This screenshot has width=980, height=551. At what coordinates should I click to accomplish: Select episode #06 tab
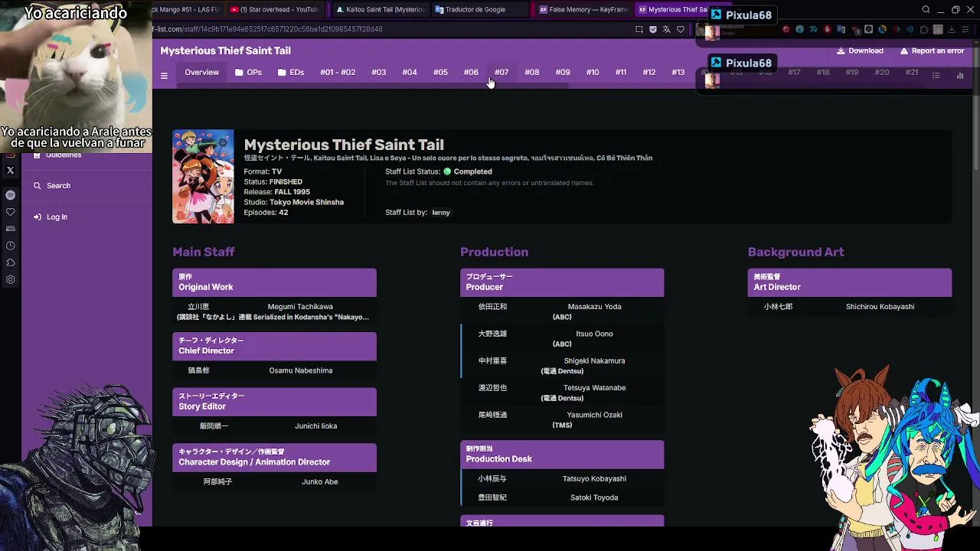coord(471,73)
